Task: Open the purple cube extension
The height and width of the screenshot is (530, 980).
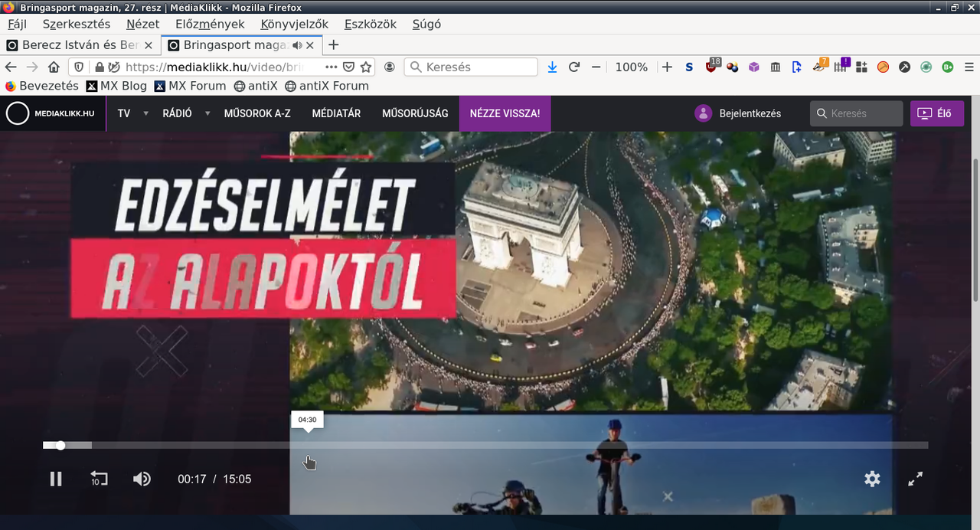Action: tap(754, 67)
